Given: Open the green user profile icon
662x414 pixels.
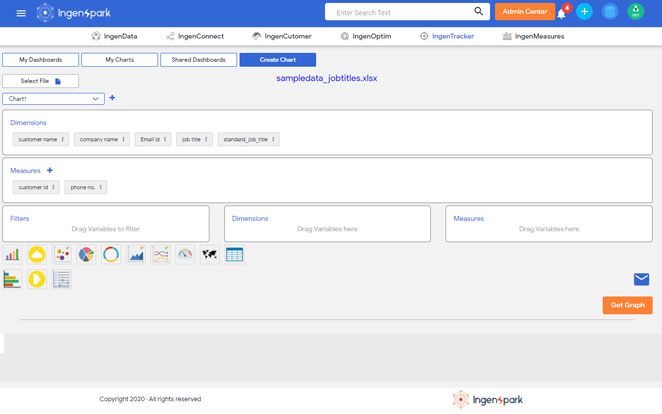Looking at the screenshot, I should click(x=635, y=12).
